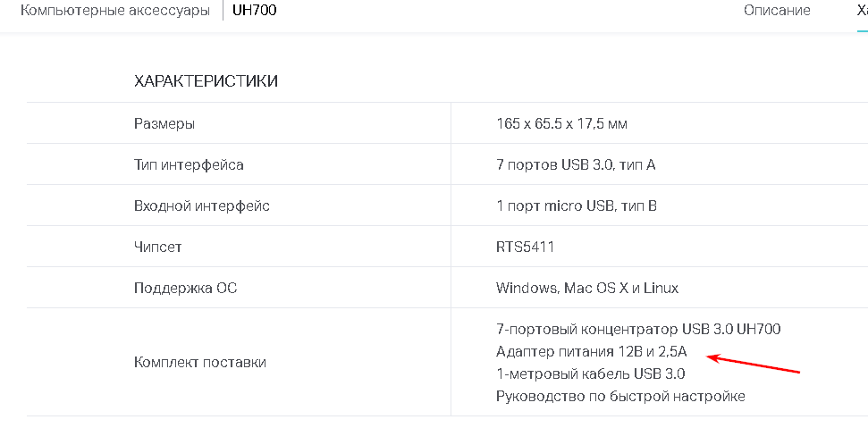
Task: Click the Тип интерфейса row label
Action: pyautogui.click(x=189, y=164)
